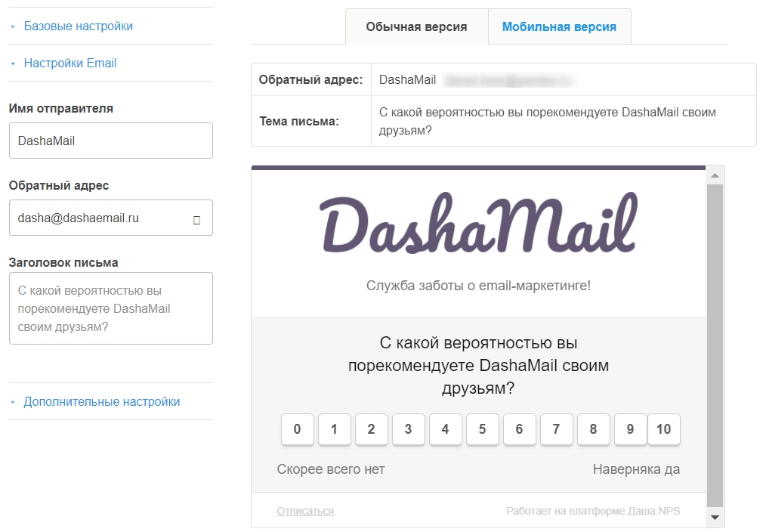The width and height of the screenshot is (766, 532).
Task: Collapse the Настройки Email section
Action: [70, 63]
